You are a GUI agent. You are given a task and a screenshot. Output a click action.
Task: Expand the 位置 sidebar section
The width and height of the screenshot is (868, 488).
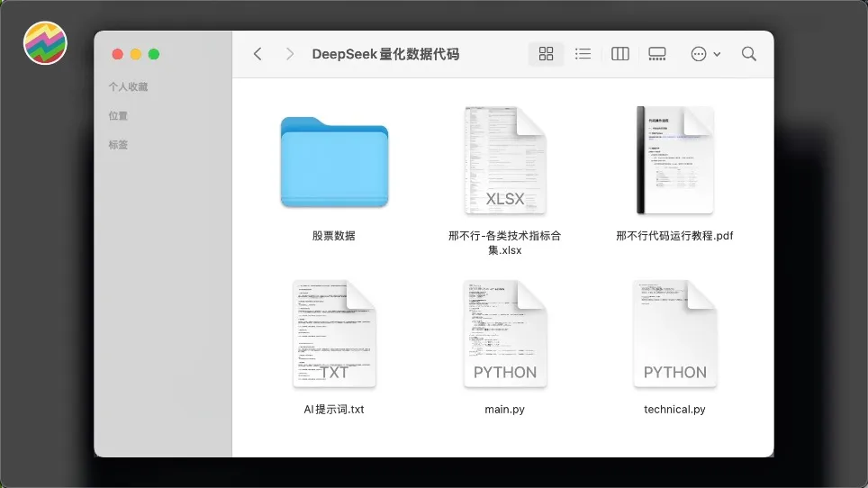coord(118,116)
